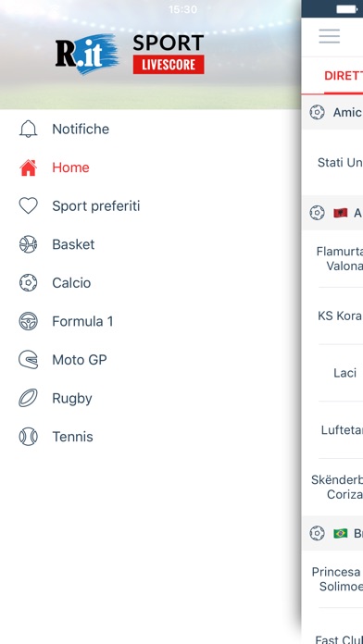The height and width of the screenshot is (644, 363).
Task: Tap the Albania flag league header
Action: [x=332, y=213]
